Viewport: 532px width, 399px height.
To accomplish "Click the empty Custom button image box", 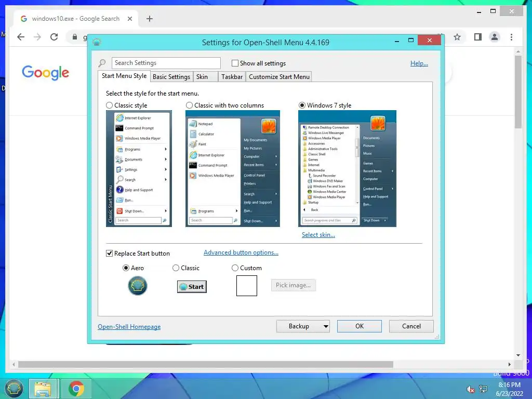I will pos(247,286).
